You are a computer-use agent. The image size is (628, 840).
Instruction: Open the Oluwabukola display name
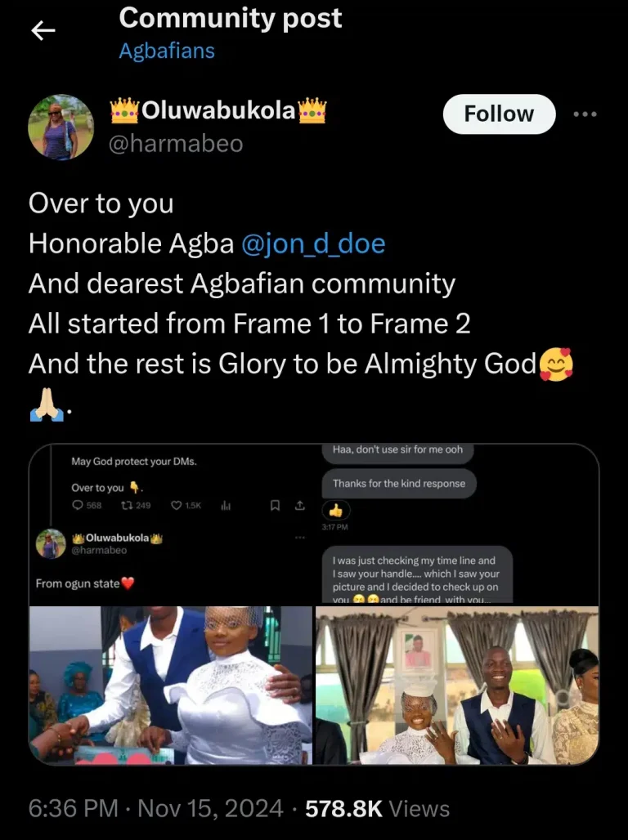[218, 110]
